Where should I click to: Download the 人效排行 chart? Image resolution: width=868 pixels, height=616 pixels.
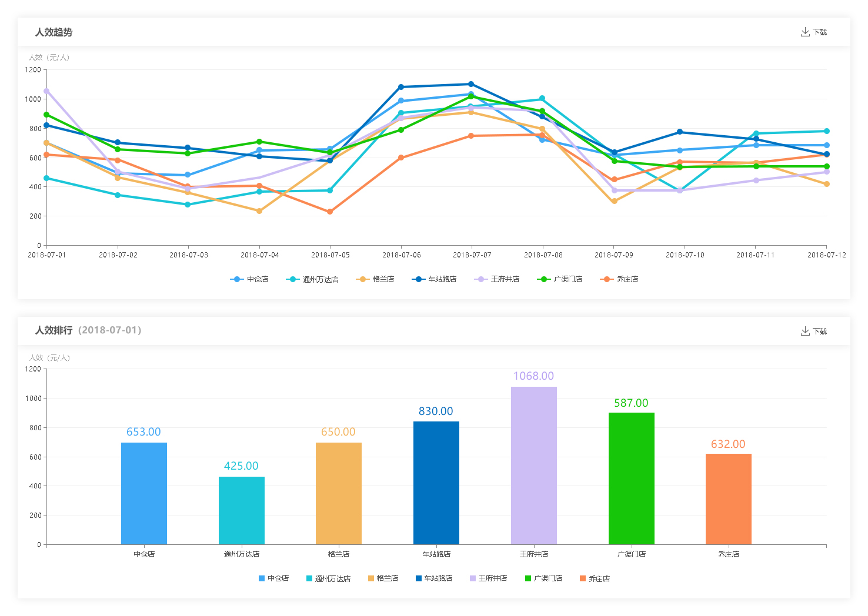coord(813,332)
